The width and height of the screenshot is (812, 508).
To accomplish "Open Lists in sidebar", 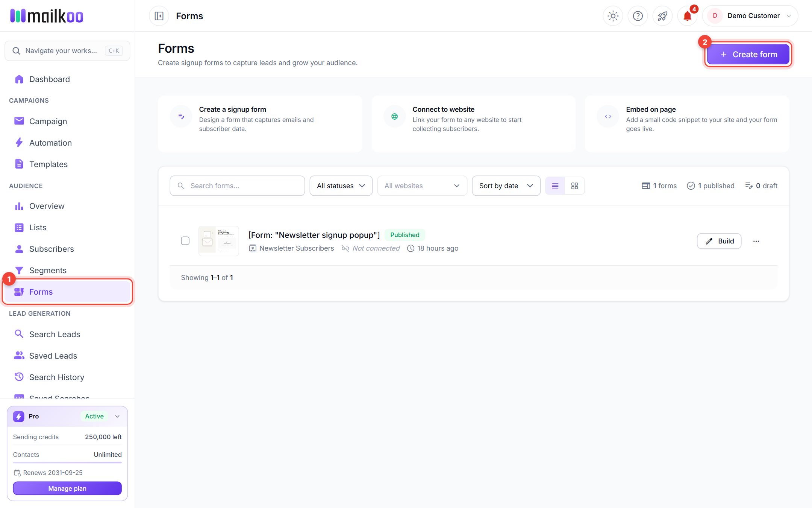I will click(x=67, y=228).
